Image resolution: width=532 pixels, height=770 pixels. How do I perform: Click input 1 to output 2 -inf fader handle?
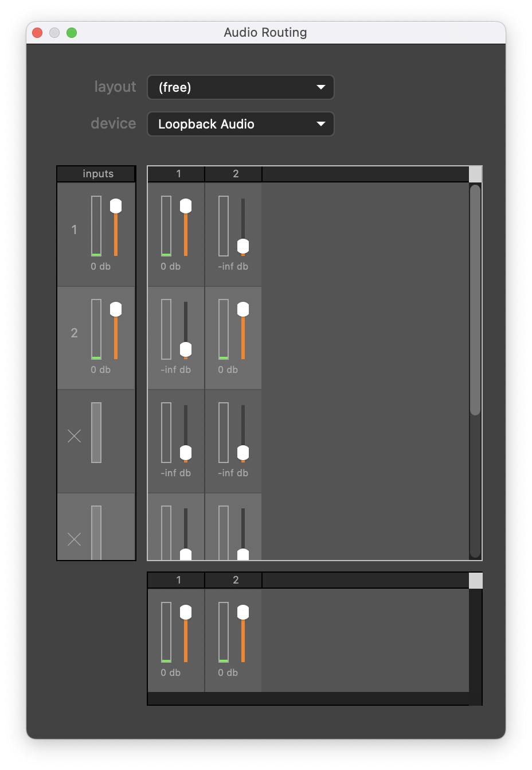[243, 247]
